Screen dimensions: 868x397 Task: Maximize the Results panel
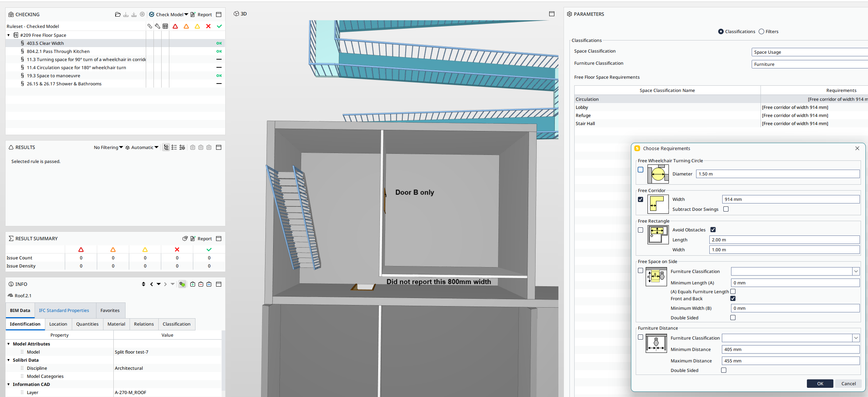tap(219, 147)
